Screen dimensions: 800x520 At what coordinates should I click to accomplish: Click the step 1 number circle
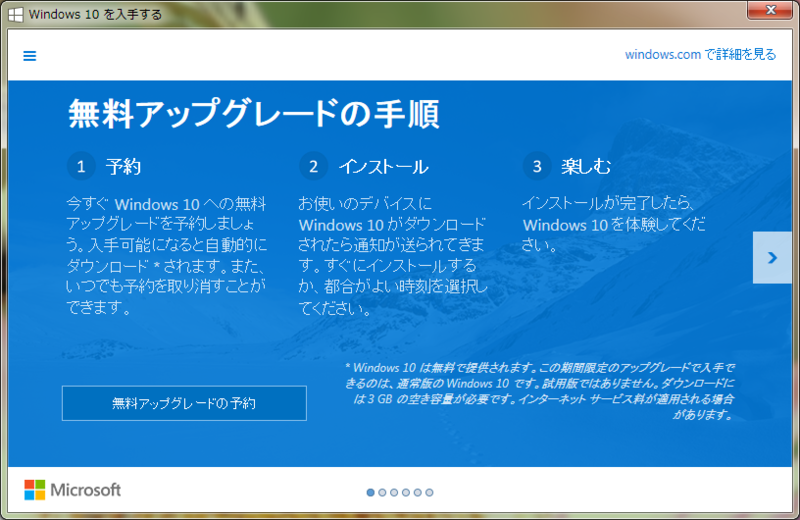[x=81, y=166]
